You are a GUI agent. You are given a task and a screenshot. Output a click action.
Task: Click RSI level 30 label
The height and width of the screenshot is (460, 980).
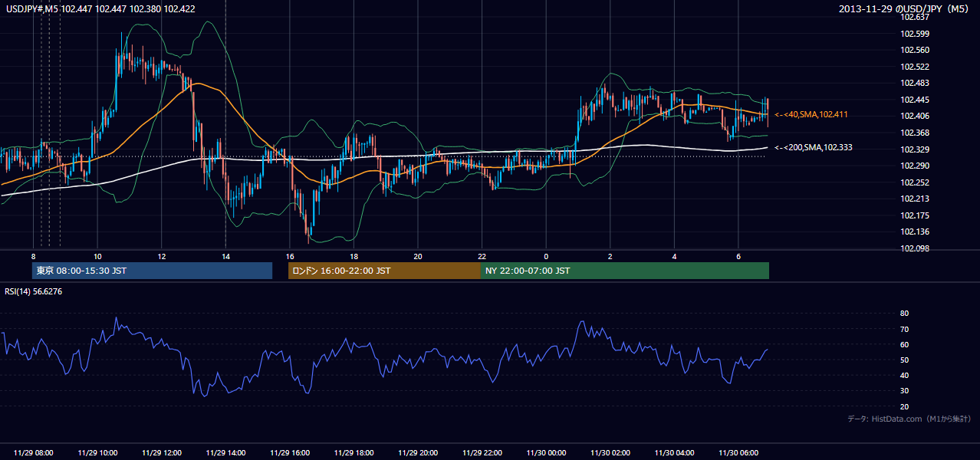[904, 391]
